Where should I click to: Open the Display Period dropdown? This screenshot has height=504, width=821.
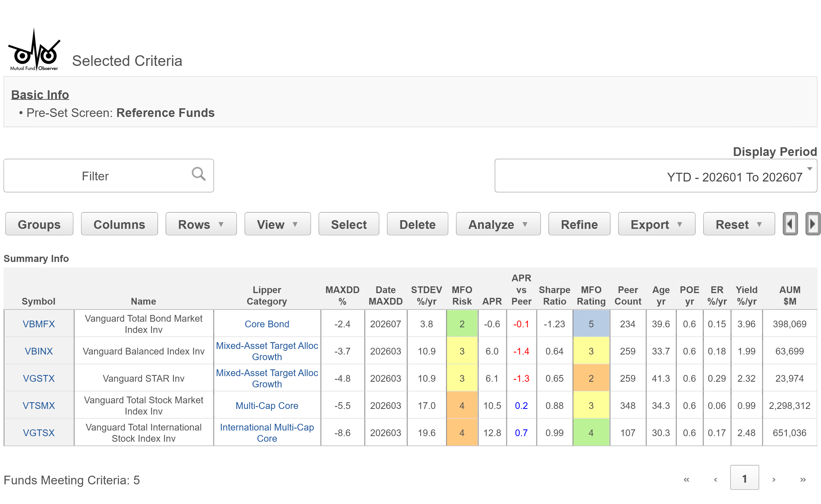coord(655,176)
